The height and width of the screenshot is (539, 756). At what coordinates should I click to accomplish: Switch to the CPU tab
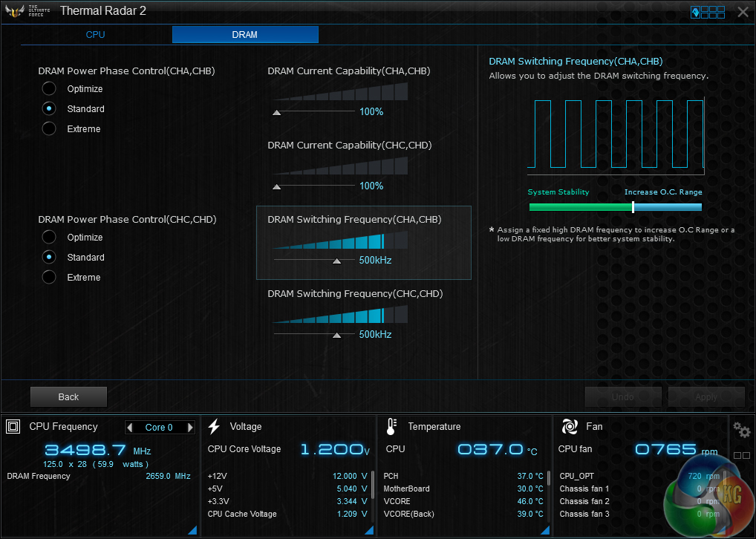pos(96,35)
